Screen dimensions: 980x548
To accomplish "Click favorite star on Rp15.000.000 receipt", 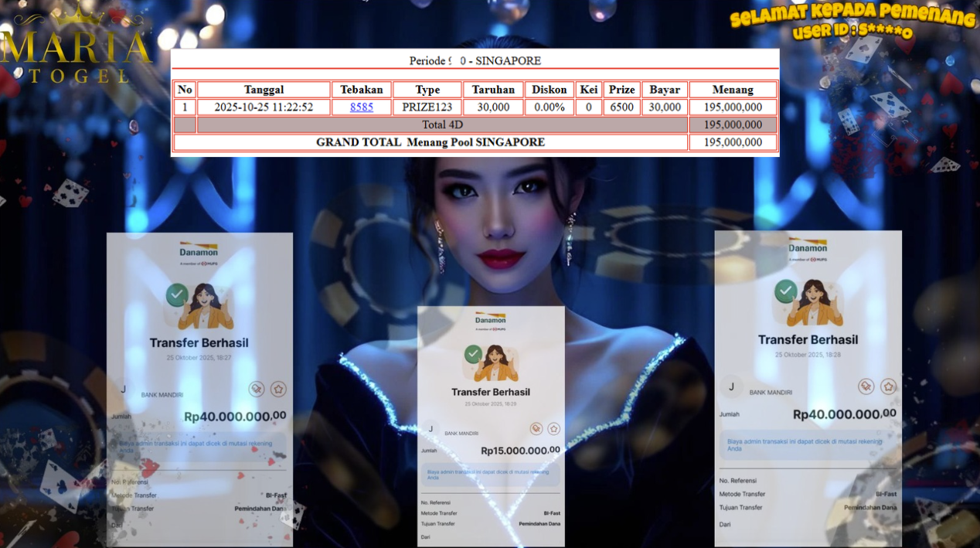I will pyautogui.click(x=553, y=428).
